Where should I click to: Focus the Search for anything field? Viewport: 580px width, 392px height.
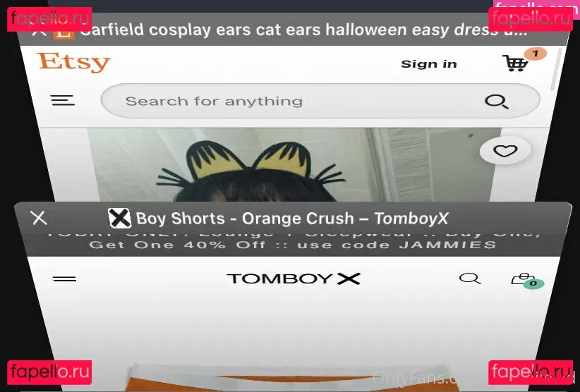[x=320, y=101]
